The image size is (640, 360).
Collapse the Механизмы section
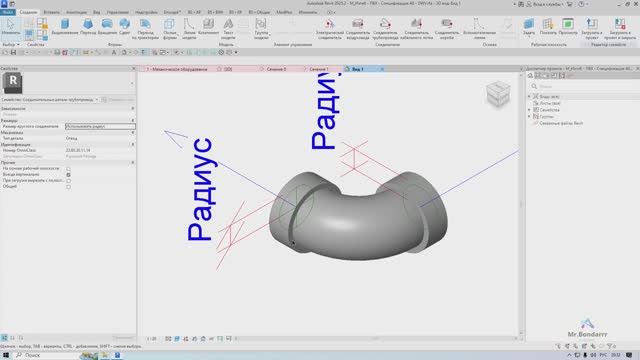pyautogui.click(x=132, y=133)
